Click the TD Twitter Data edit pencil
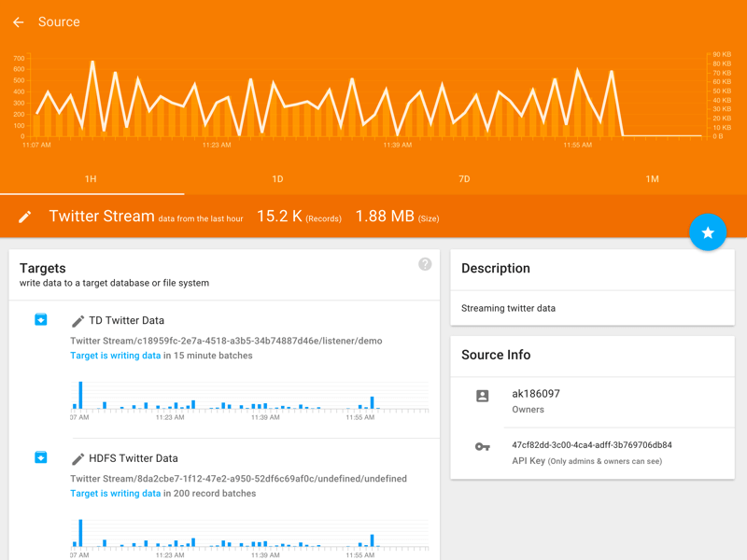This screenshot has height=560, width=747. pos(78,320)
